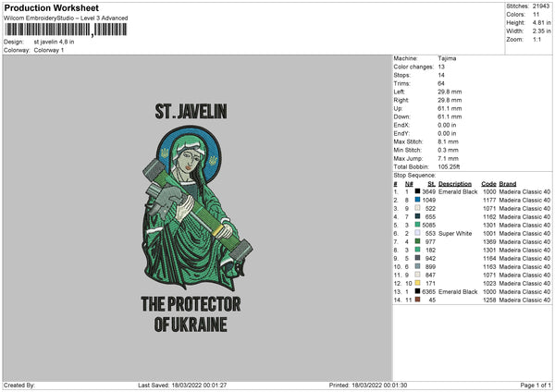Click the Brand column header
This screenshot has width=555, height=392.
pos(508,183)
